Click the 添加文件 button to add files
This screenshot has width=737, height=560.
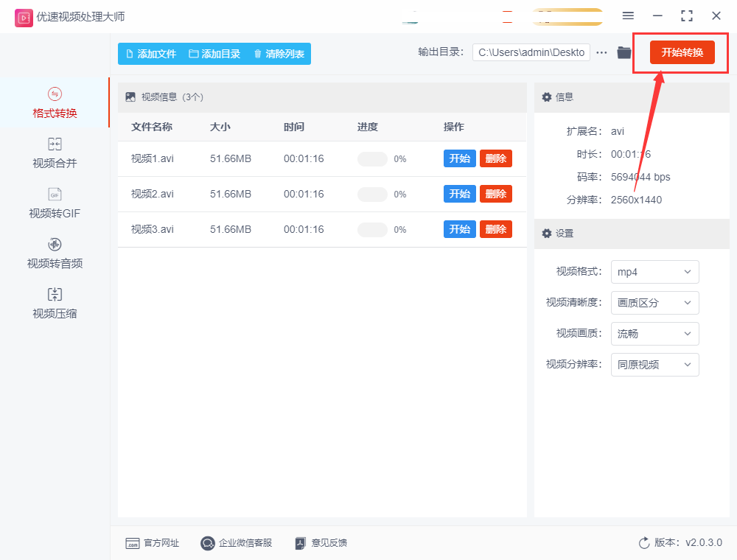click(150, 54)
